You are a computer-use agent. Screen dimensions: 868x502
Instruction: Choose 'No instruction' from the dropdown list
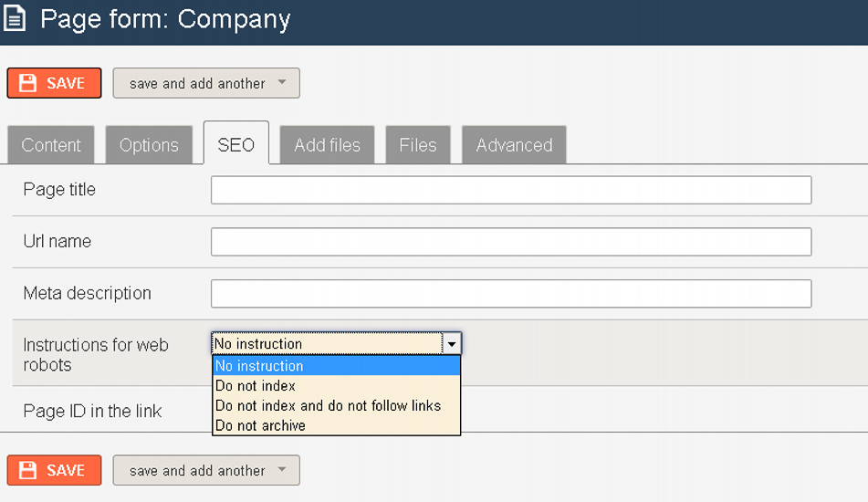337,366
